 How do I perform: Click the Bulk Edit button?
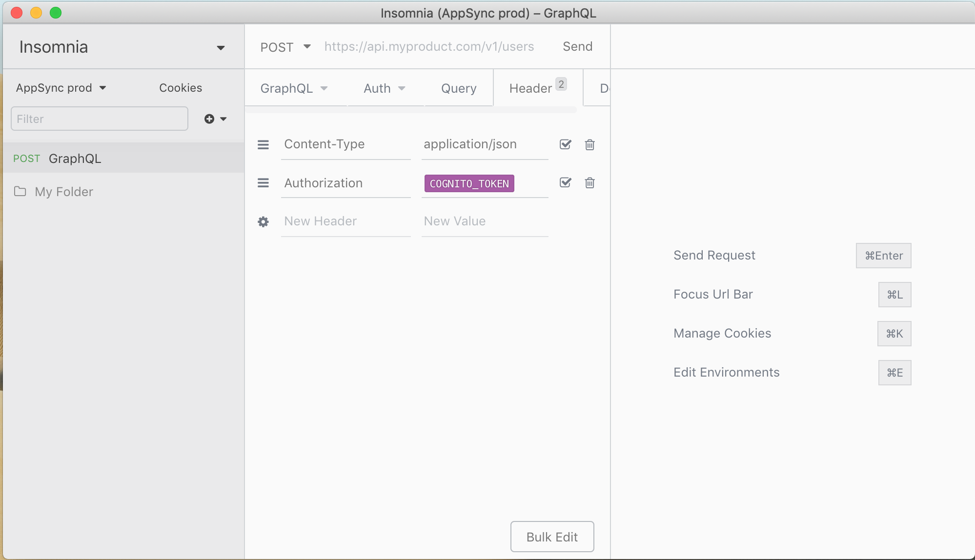point(552,537)
